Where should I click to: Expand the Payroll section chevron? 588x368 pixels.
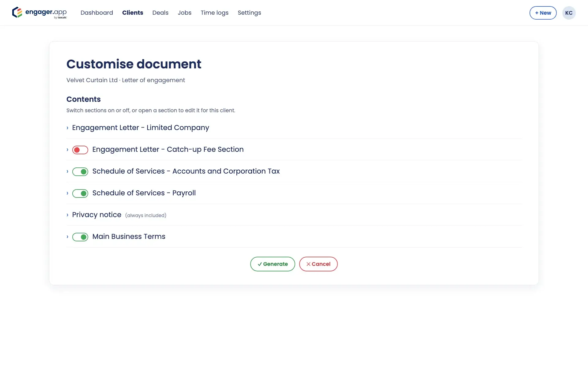point(67,193)
